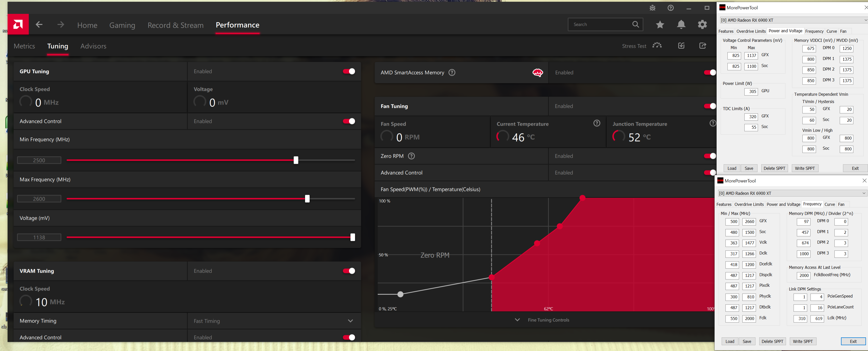Click the export tuning profile icon

click(x=702, y=45)
